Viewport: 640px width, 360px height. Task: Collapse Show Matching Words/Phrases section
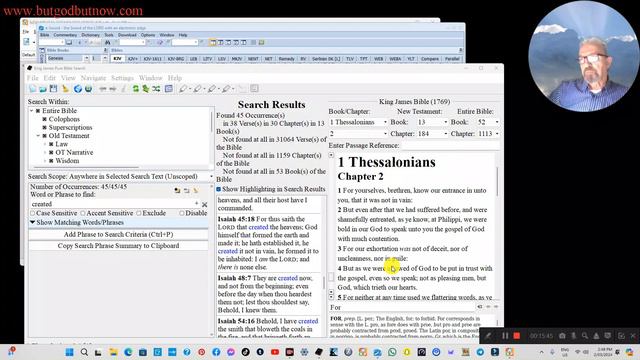(x=32, y=222)
